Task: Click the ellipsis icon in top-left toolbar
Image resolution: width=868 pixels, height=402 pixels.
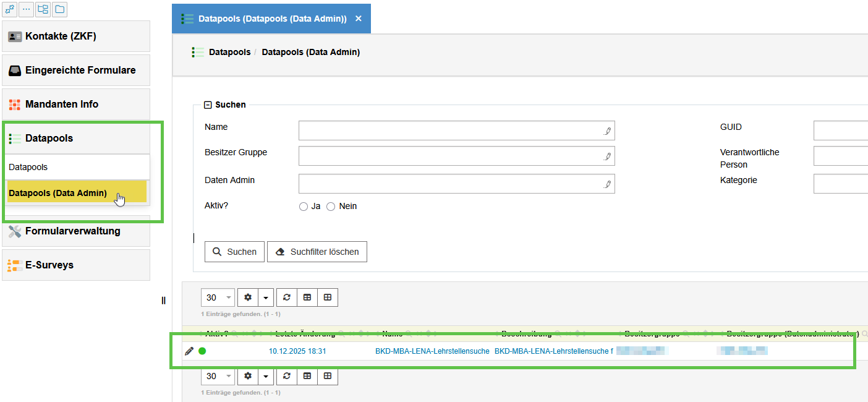Action: tap(26, 9)
